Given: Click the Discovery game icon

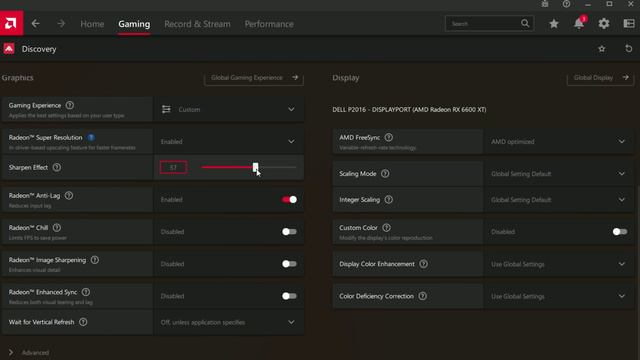Looking at the screenshot, I should click(x=9, y=49).
